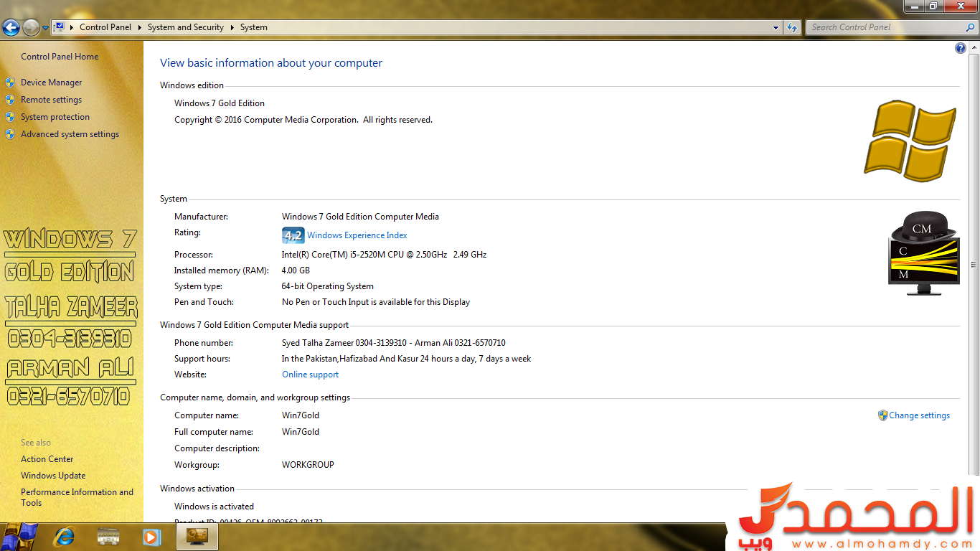The width and height of the screenshot is (980, 551).
Task: Click the Windows Experience Index rating badge
Action: pyautogui.click(x=293, y=235)
